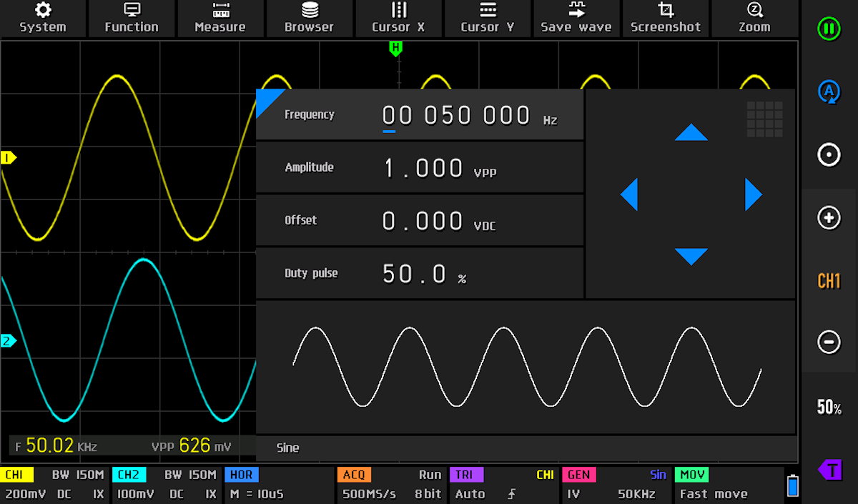The height and width of the screenshot is (504, 858).
Task: Take a Screenshot of the display
Action: [666, 19]
